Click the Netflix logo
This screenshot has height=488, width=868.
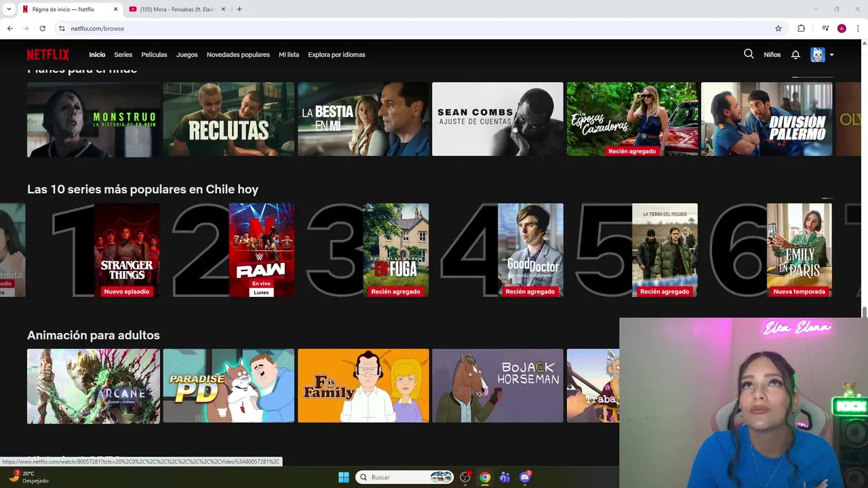[x=48, y=55]
